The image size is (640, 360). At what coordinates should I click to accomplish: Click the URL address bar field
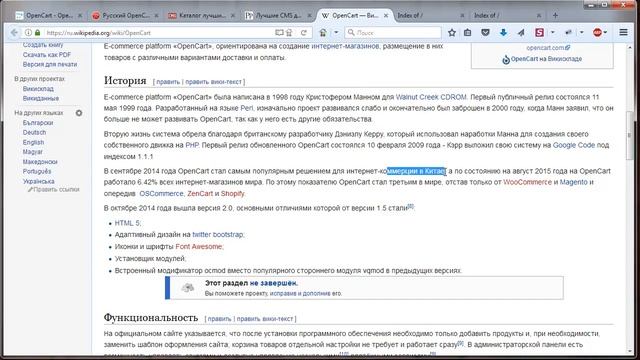coord(159,33)
